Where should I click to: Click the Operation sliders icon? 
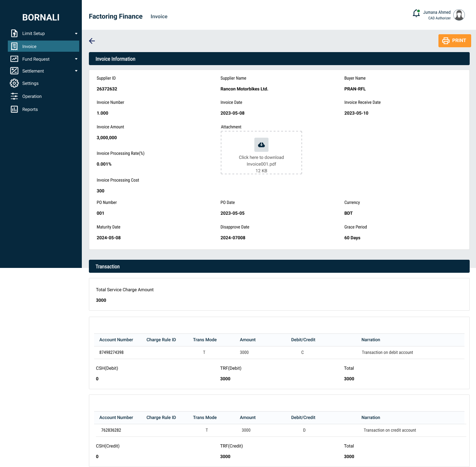click(14, 96)
